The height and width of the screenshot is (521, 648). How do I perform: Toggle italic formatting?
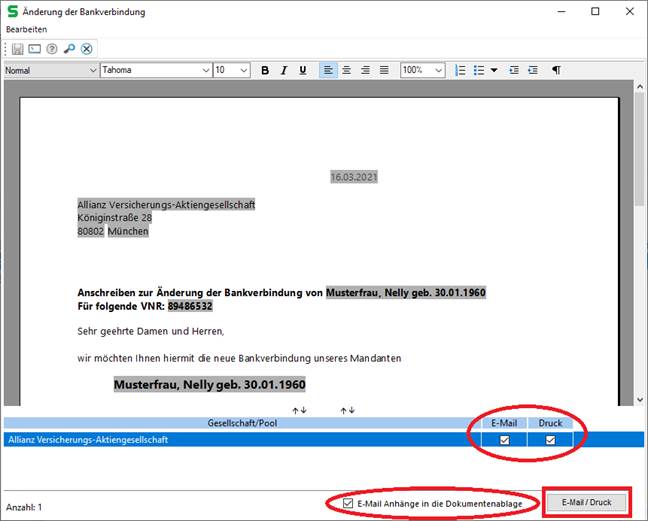[x=284, y=71]
